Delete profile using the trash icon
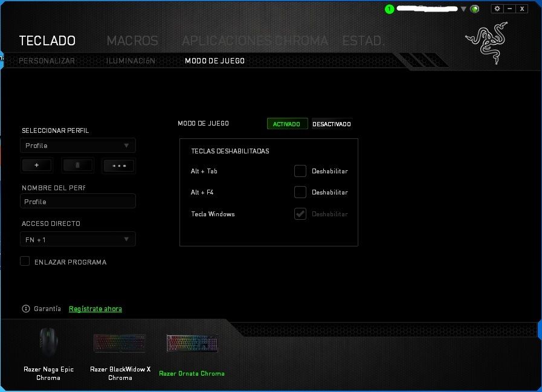 [x=77, y=165]
